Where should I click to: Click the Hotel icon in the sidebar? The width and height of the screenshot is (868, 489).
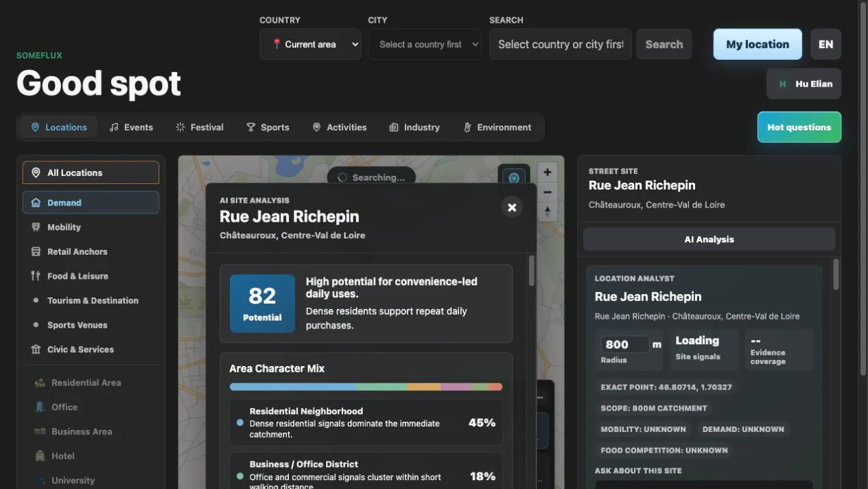pyautogui.click(x=40, y=456)
